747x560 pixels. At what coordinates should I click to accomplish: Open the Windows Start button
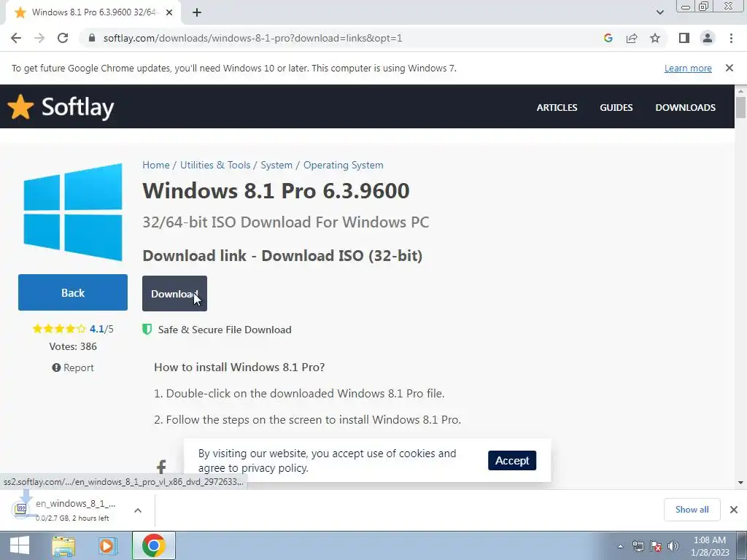[20, 545]
